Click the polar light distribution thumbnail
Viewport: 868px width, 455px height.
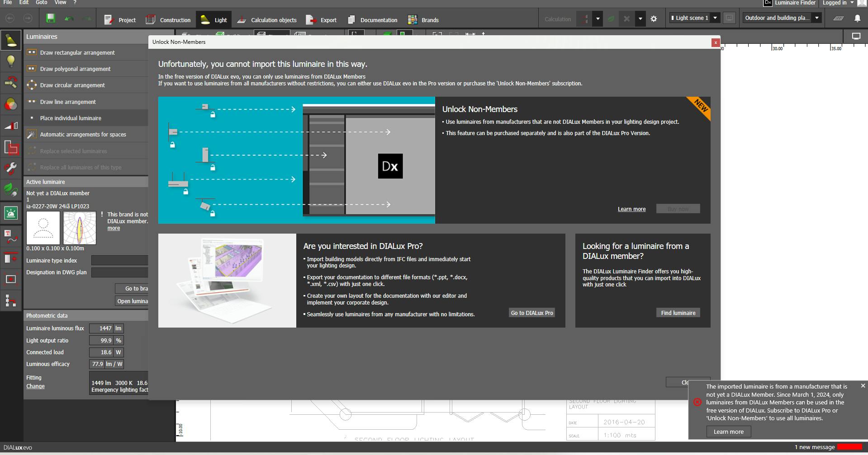(80, 228)
